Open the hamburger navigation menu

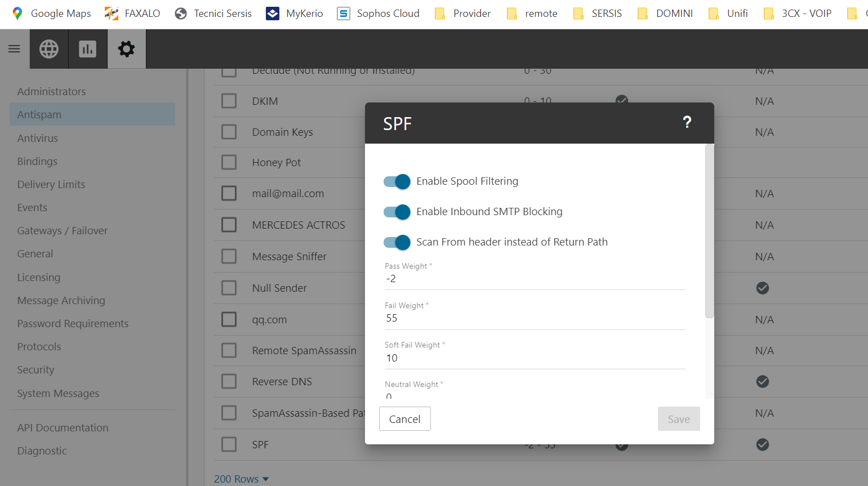[x=14, y=49]
